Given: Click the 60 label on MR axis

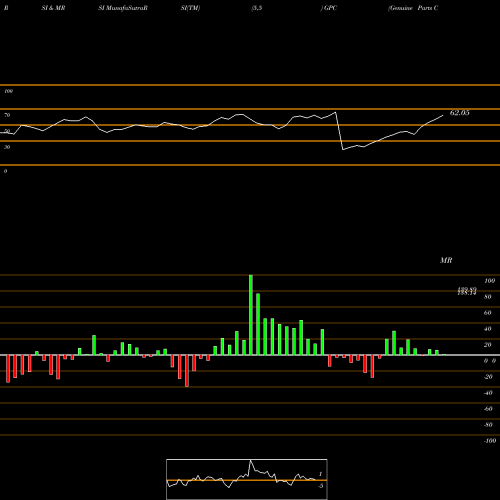Looking at the screenshot, I should (488, 313).
